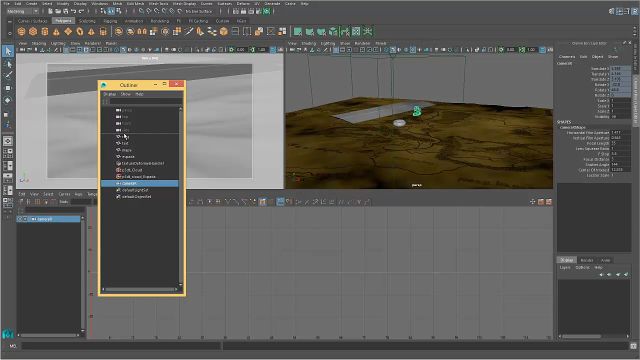640x360 pixels.
Task: Click the Translate X value field
Action: point(620,69)
